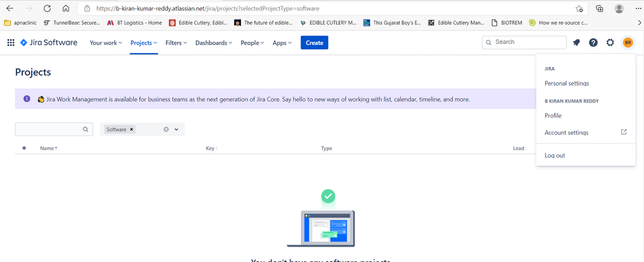Remove the Software filter tag x

[x=132, y=129]
